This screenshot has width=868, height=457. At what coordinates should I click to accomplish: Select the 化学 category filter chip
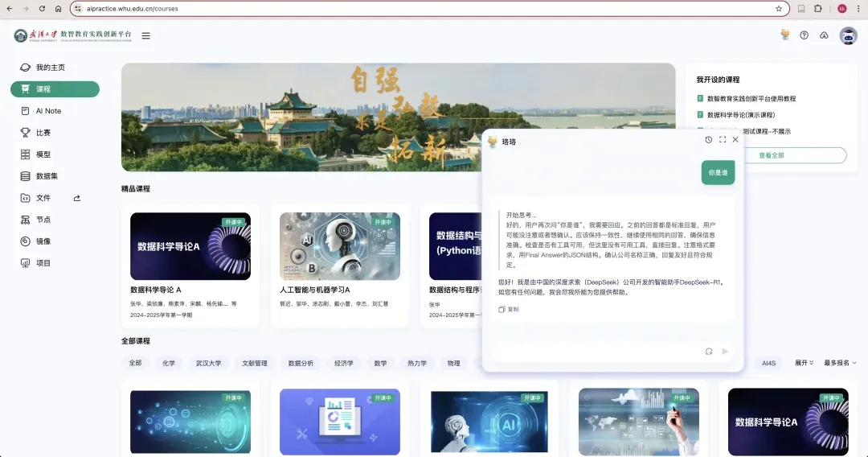click(x=169, y=364)
